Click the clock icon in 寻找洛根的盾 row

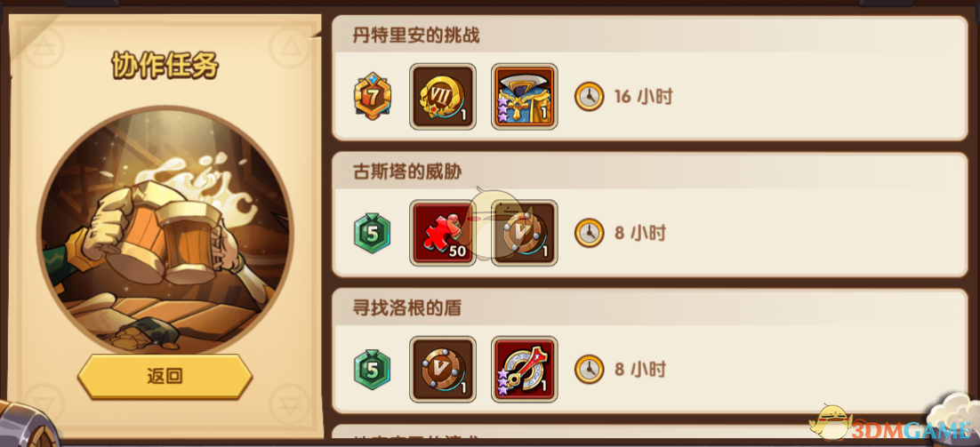(590, 369)
